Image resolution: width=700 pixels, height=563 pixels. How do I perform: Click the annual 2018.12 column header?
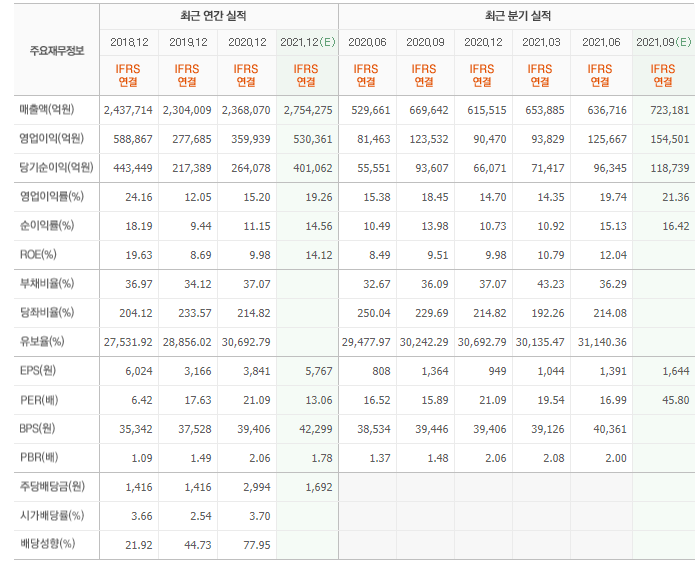[129, 42]
